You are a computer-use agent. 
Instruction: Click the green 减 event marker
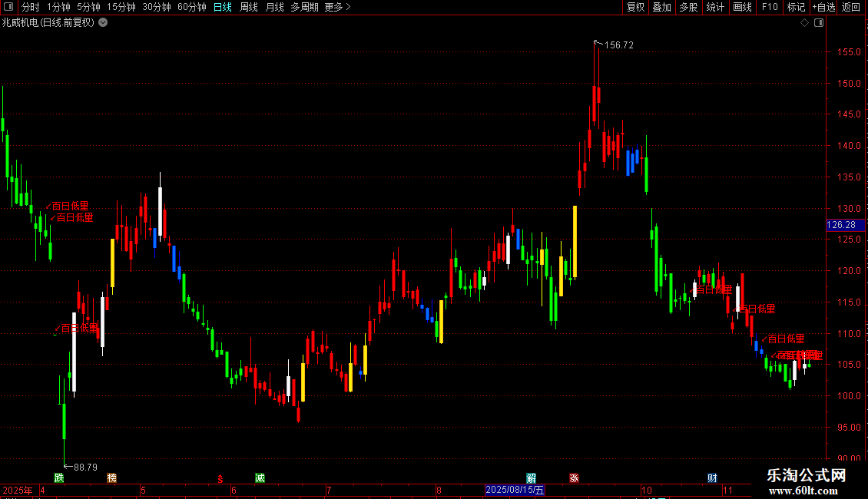click(260, 478)
